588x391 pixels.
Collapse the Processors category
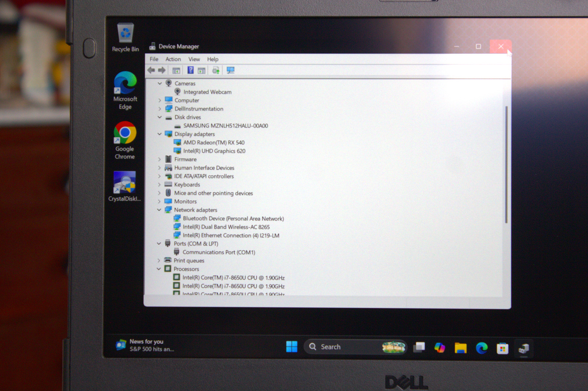tap(159, 269)
